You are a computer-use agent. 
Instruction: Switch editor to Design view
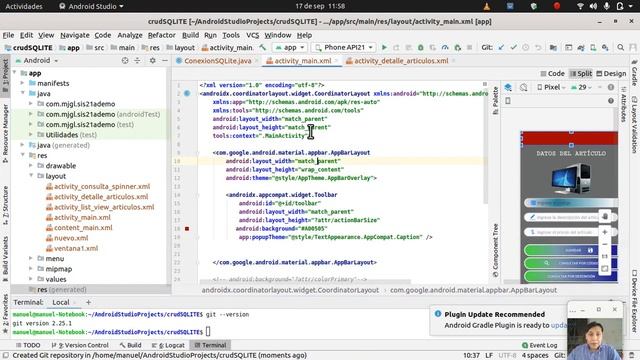tap(611, 73)
